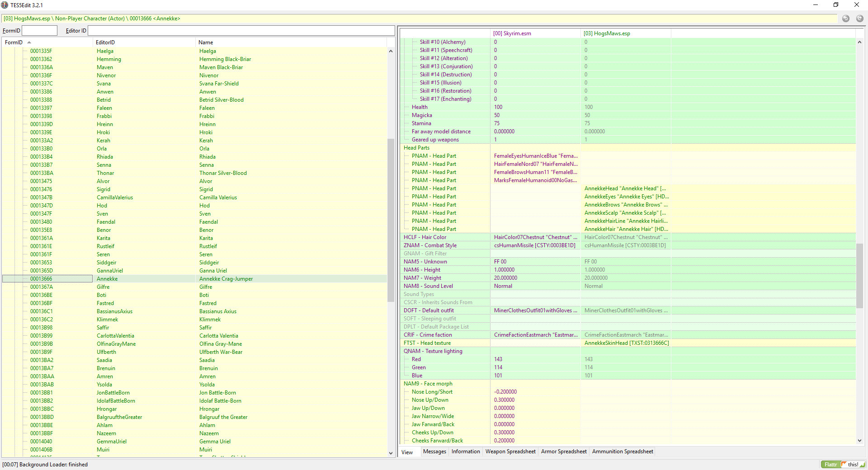
Task: Click the QNAM - Texture lighting row
Action: click(x=628, y=351)
